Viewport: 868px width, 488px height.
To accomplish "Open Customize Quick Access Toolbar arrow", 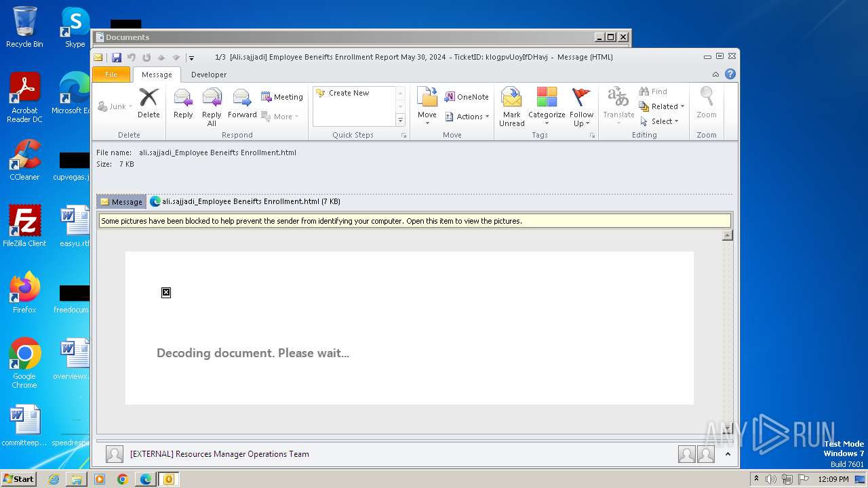I will pos(191,58).
